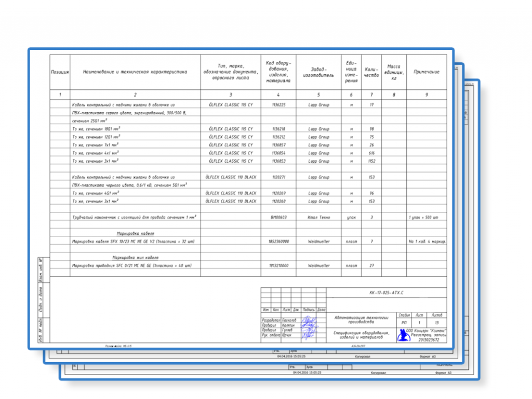Screen dimensions: 532x399
Task: Click the 'Маркировка кабеля' section heading
Action: [x=136, y=233]
